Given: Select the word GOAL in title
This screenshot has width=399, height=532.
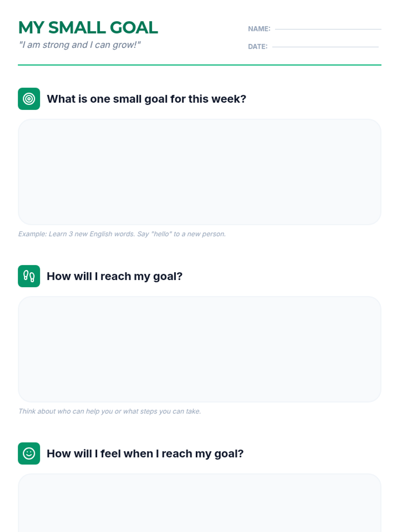Looking at the screenshot, I should (x=134, y=28).
